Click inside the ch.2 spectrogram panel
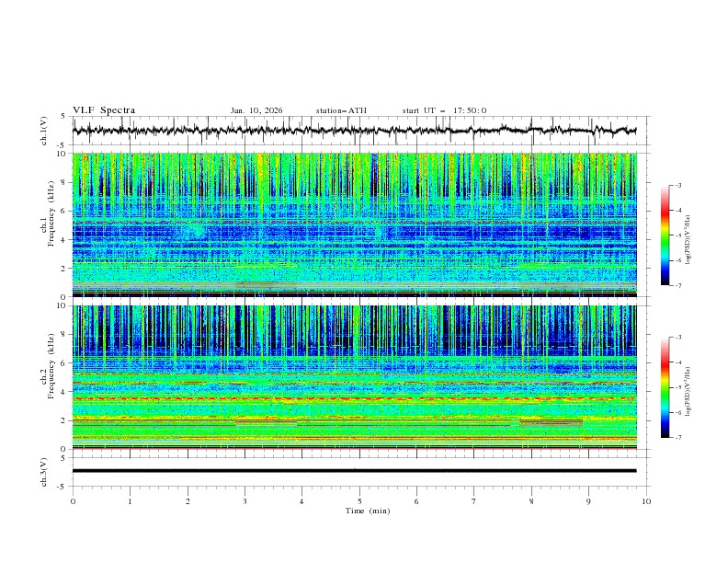The image size is (728, 563). point(355,377)
